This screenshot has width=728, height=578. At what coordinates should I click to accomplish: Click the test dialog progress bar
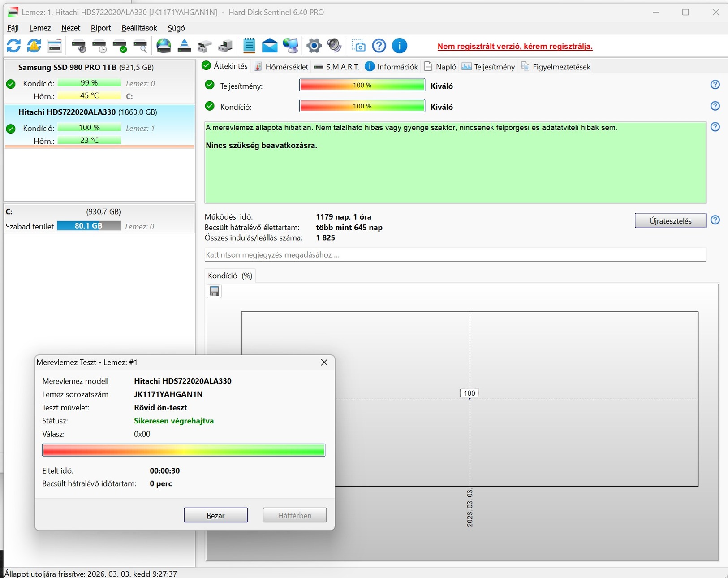(x=184, y=450)
